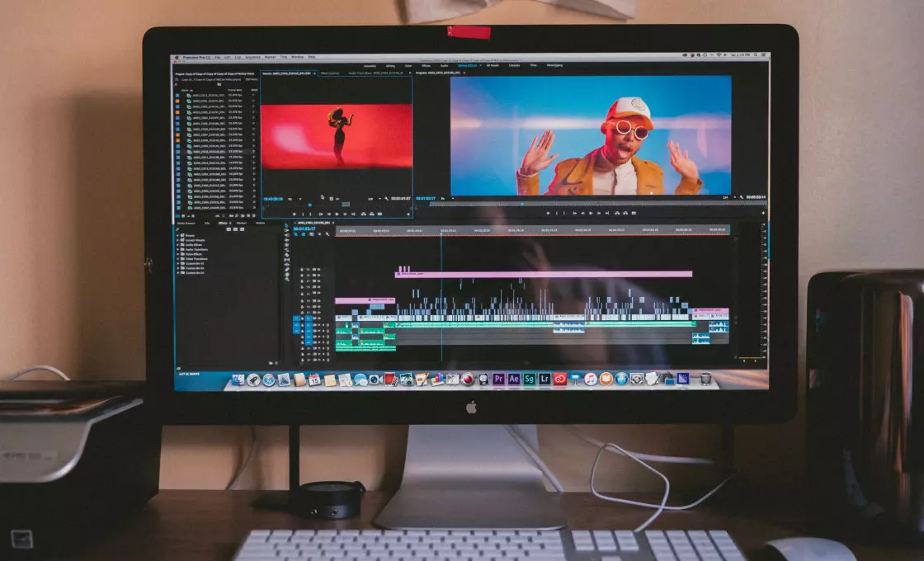Enable voice-over record on A1
The height and width of the screenshot is (561, 924).
pos(328,325)
